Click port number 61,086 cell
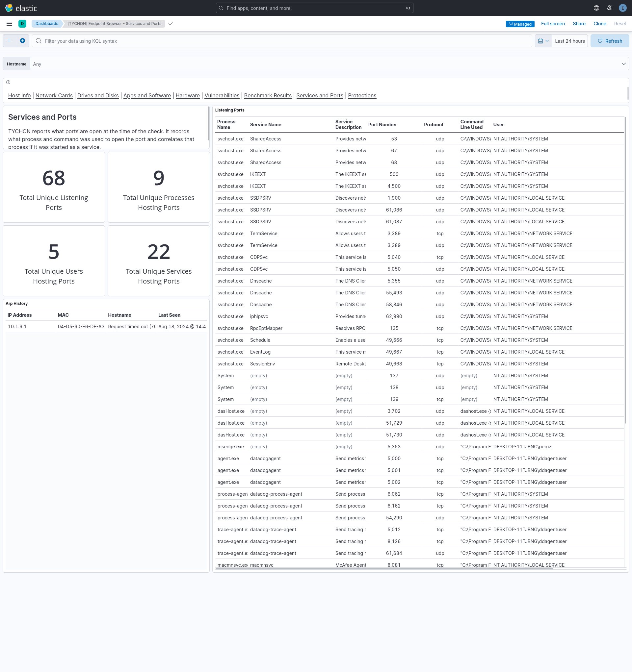Viewport: 632px width, 672px height. (394, 210)
